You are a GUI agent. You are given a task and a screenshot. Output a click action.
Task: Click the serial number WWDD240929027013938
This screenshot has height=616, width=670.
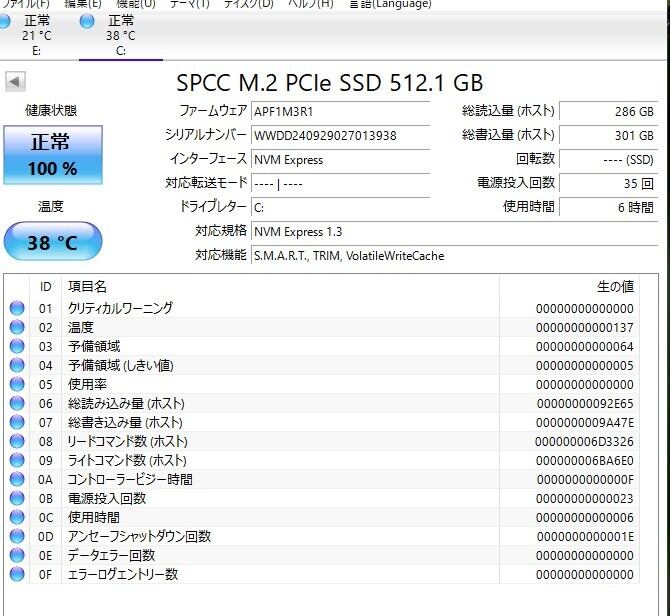tap(341, 136)
